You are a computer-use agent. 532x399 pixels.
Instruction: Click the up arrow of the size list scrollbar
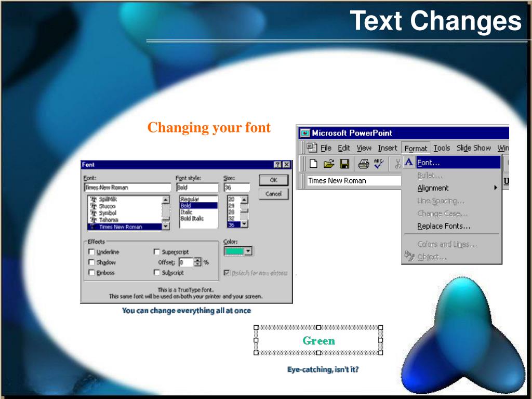pyautogui.click(x=244, y=199)
